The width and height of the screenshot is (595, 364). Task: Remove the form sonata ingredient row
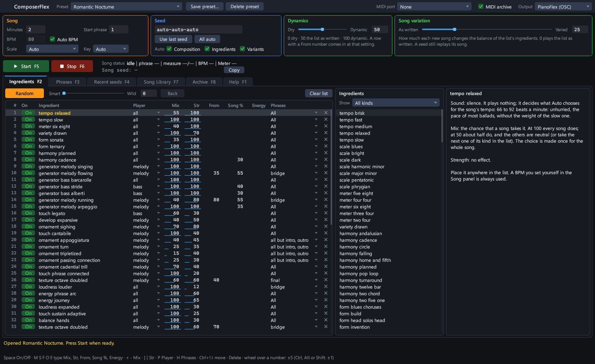[326, 140]
